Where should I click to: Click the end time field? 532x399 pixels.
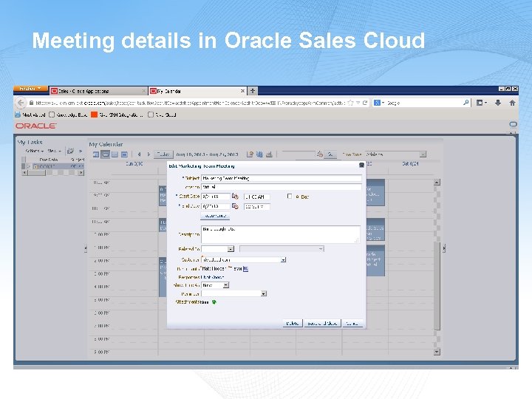tap(257, 206)
